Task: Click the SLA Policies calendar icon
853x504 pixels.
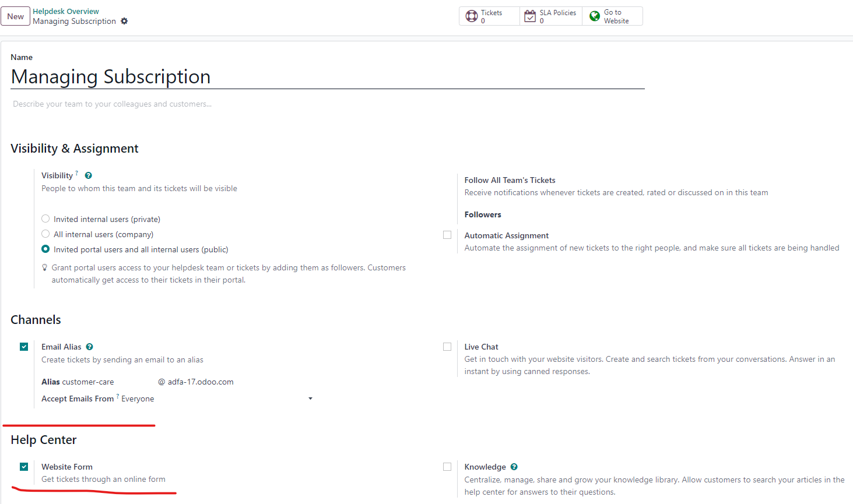Action: (529, 16)
